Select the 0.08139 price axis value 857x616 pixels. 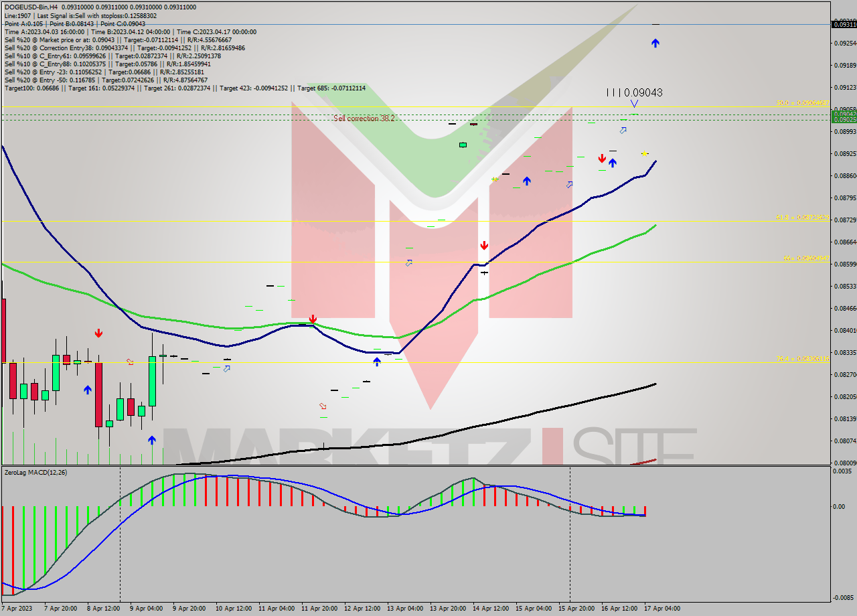[845, 419]
